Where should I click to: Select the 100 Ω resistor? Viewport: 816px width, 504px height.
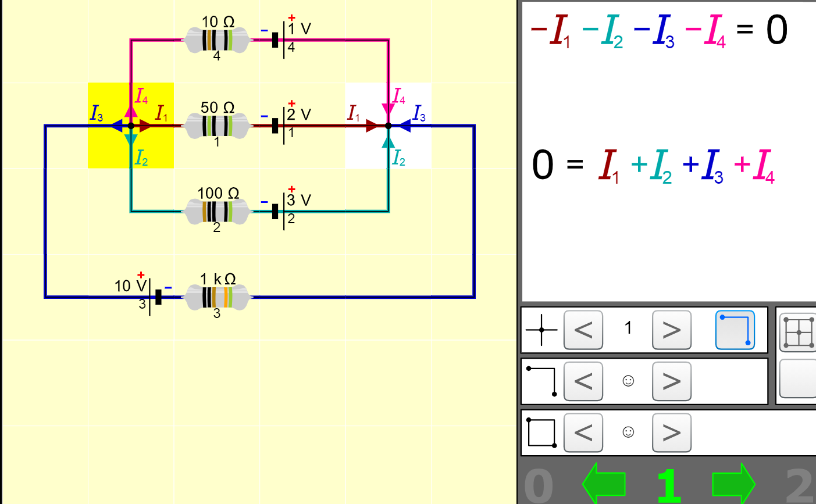(x=217, y=211)
